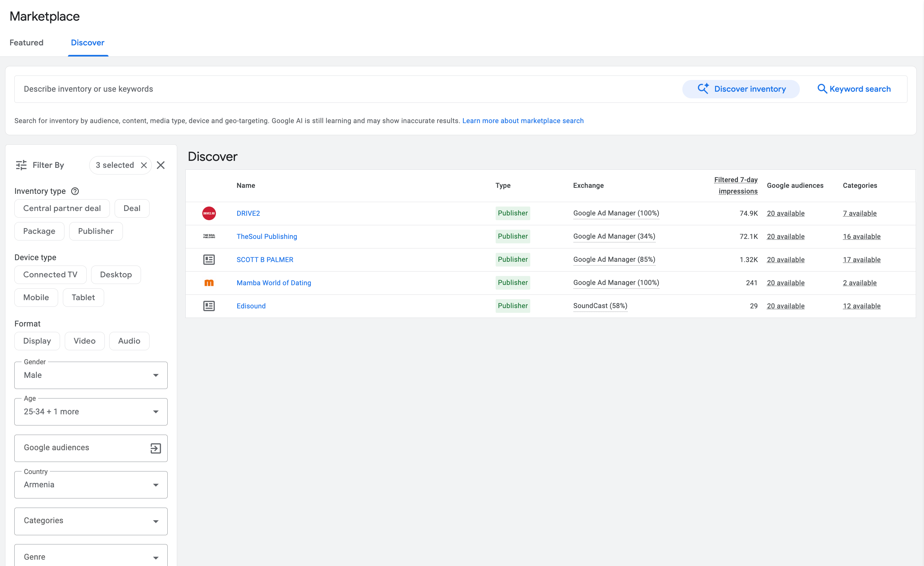Viewport: 924px width, 566px height.
Task: Open Google audiences picker icon
Action: point(156,448)
